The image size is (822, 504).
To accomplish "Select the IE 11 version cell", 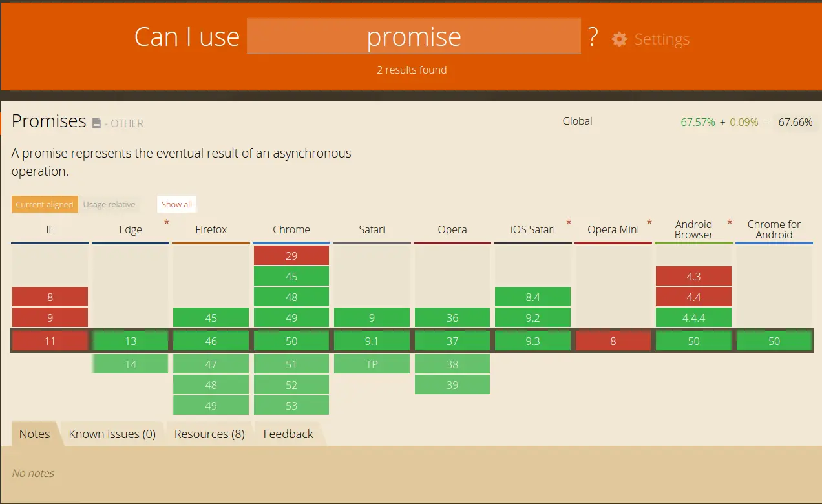I will pyautogui.click(x=50, y=341).
